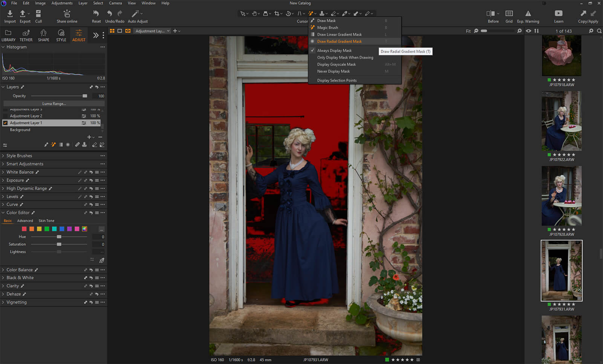Choose Magic Brush from the menu

click(x=328, y=28)
